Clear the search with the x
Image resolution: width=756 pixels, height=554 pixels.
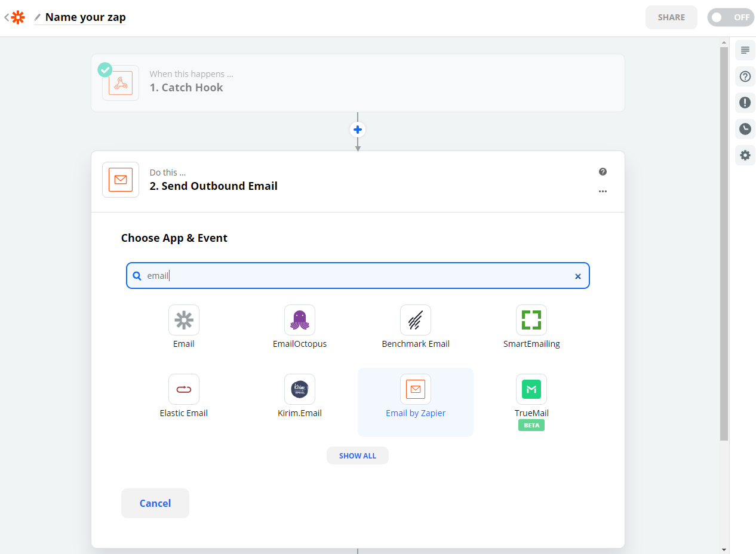[x=577, y=276]
